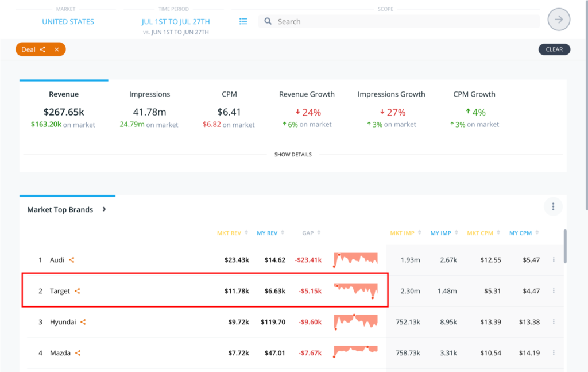Open Mazda row options menu
This screenshot has width=588, height=372.
point(554,352)
